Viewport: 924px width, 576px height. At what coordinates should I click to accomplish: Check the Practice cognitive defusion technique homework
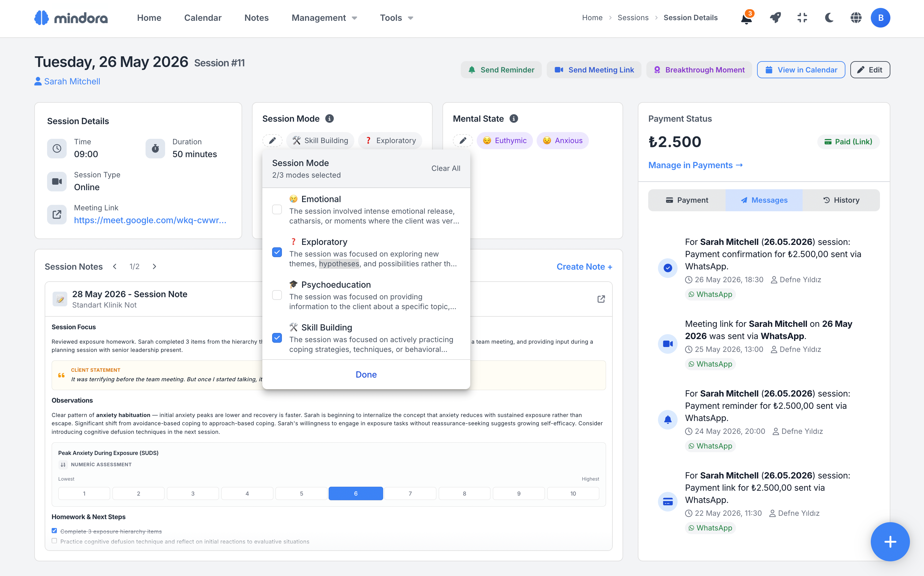(54, 541)
